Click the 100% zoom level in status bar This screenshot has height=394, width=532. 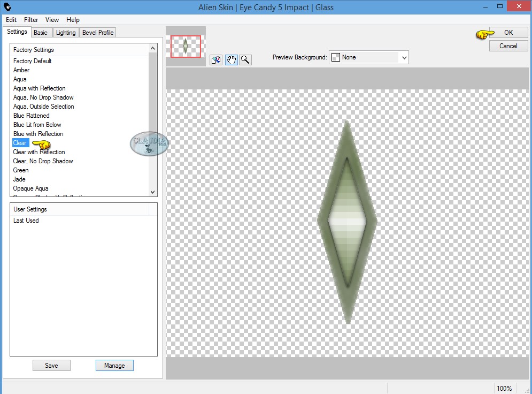click(x=504, y=388)
